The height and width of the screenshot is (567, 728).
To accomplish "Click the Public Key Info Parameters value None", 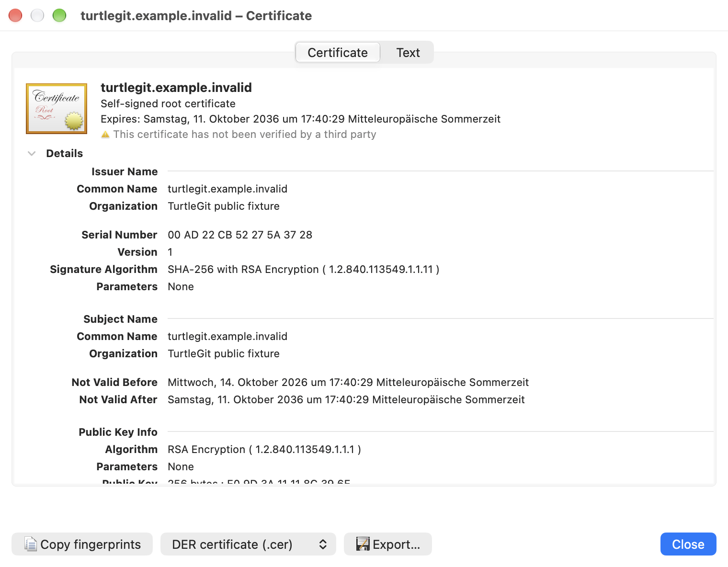I will 181,466.
